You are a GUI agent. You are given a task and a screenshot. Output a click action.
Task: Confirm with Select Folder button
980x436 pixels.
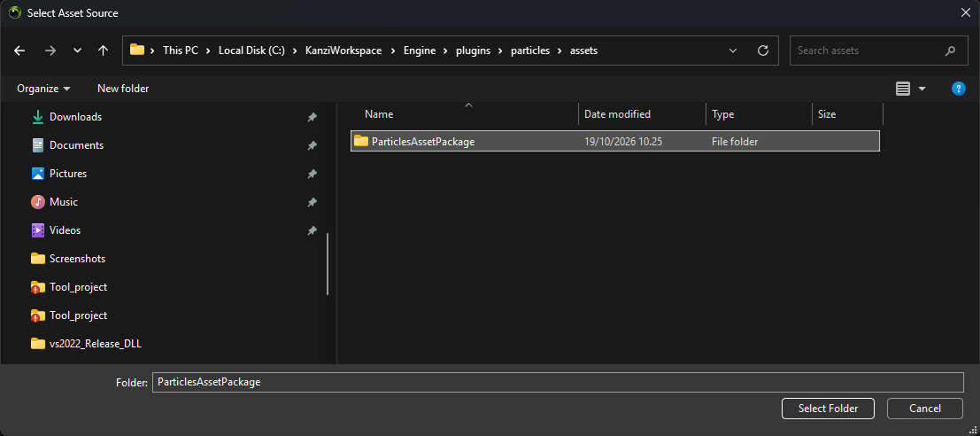[x=828, y=409]
